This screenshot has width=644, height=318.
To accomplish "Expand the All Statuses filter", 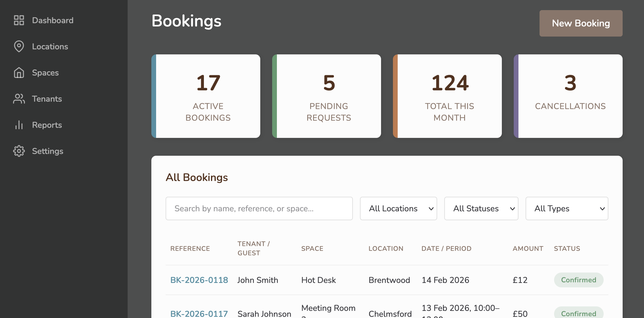I will [x=481, y=208].
